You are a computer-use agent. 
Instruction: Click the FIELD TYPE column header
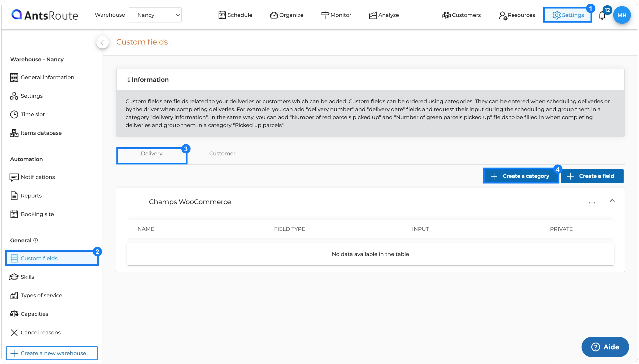tap(289, 229)
